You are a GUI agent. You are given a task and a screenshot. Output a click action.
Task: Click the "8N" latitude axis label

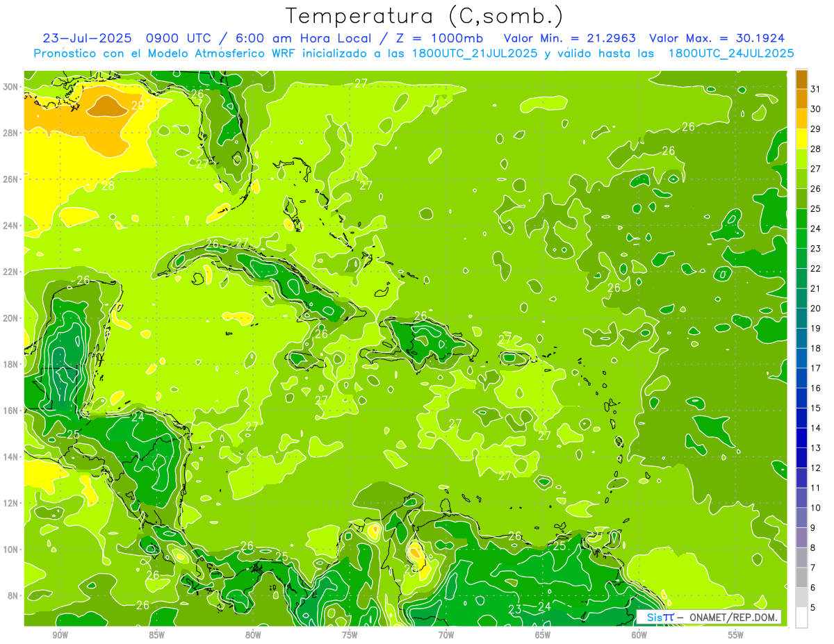click(13, 595)
